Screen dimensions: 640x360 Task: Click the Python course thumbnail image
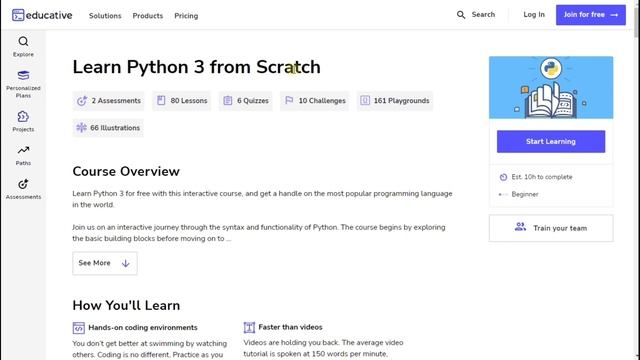tap(551, 87)
